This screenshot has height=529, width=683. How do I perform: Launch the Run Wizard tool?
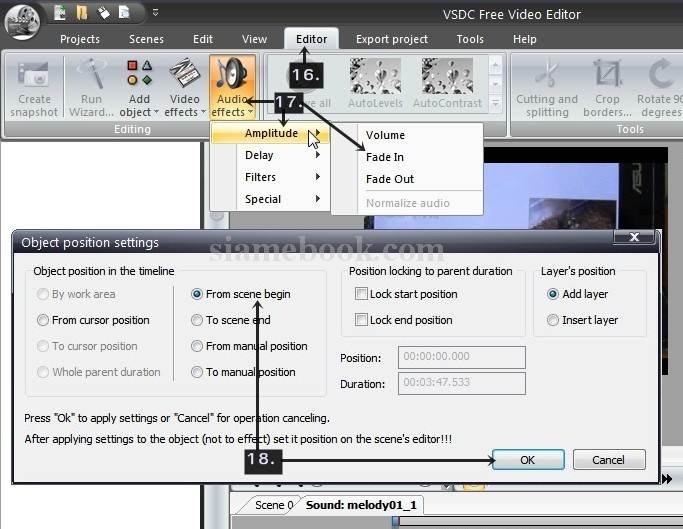91,88
